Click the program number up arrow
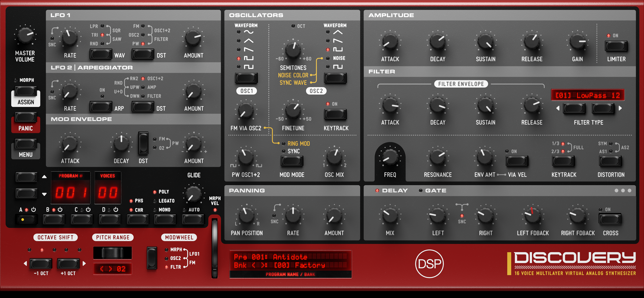Image resolution: width=644 pixels, height=298 pixels. click(44, 177)
